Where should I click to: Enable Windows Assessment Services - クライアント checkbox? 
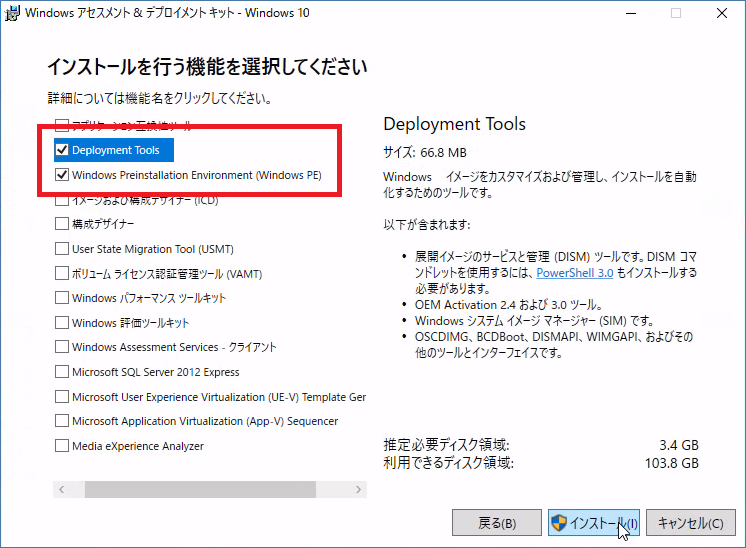click(x=62, y=347)
